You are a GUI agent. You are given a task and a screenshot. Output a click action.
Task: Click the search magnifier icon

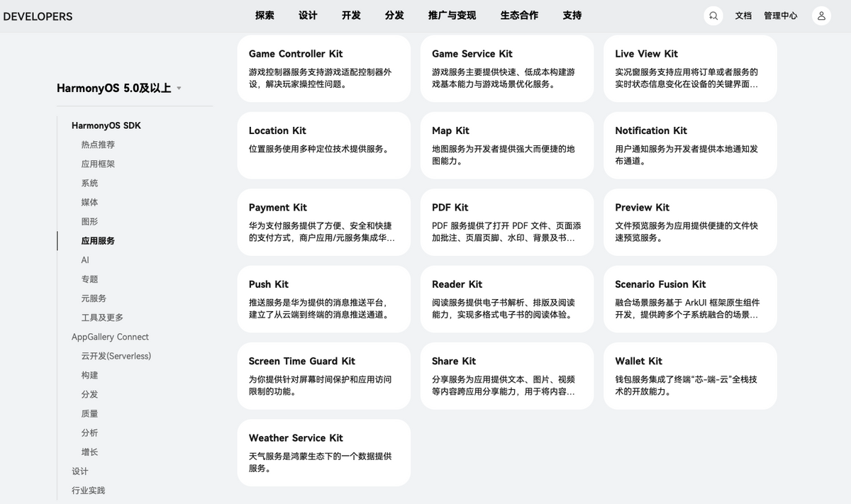(713, 16)
